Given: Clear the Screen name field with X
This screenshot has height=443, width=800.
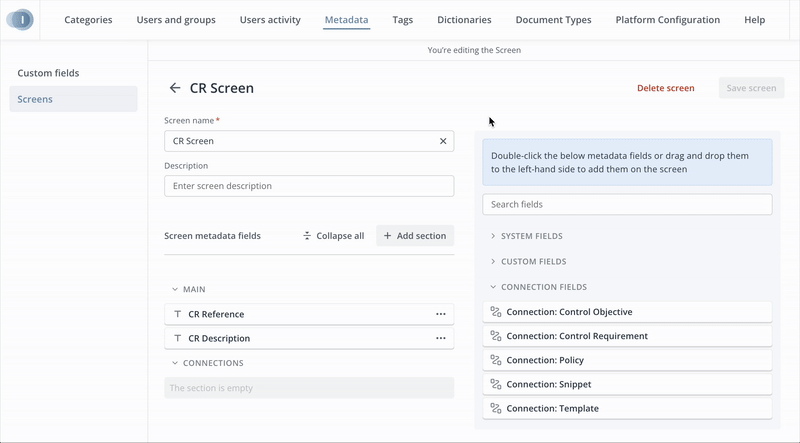Looking at the screenshot, I should pos(443,141).
